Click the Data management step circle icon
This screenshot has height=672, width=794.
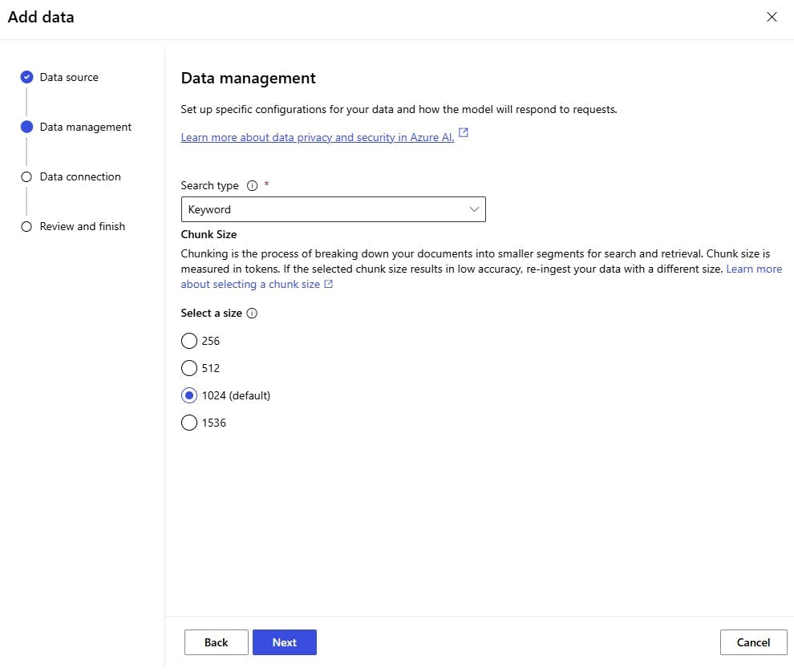[26, 127]
